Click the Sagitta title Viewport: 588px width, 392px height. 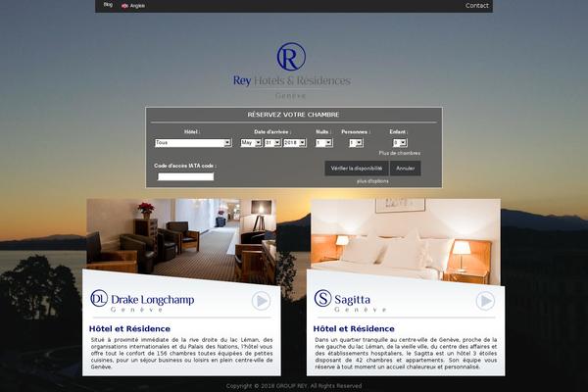(x=352, y=300)
